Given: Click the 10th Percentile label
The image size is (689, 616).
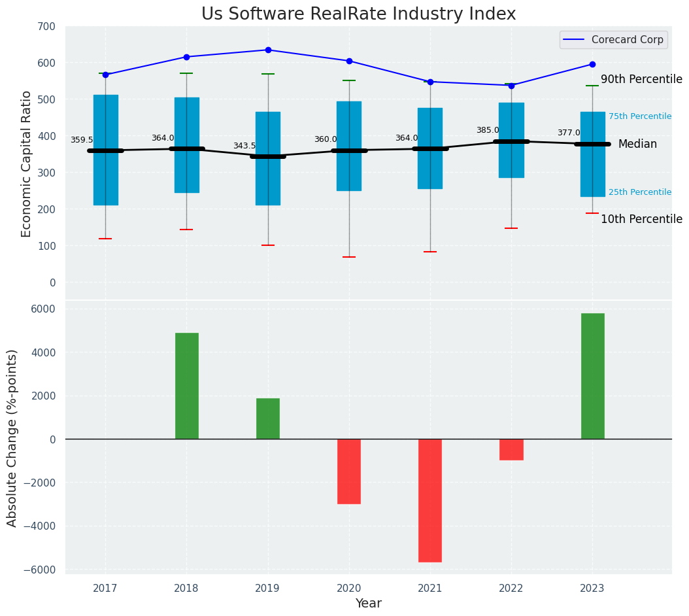Looking at the screenshot, I should click(641, 220).
